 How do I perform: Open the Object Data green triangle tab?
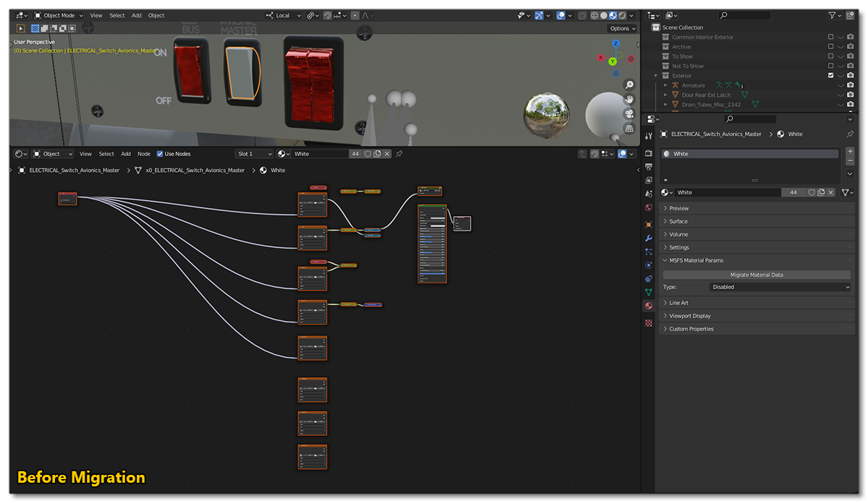pyautogui.click(x=649, y=292)
